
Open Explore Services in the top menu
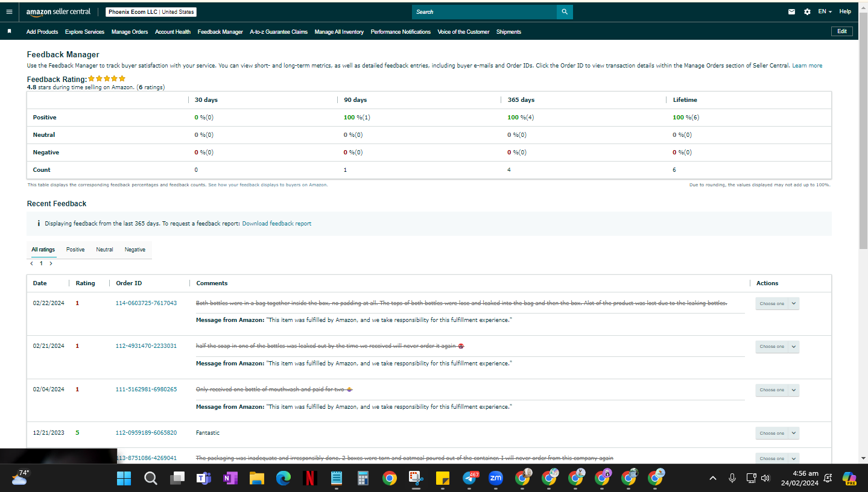coord(84,32)
